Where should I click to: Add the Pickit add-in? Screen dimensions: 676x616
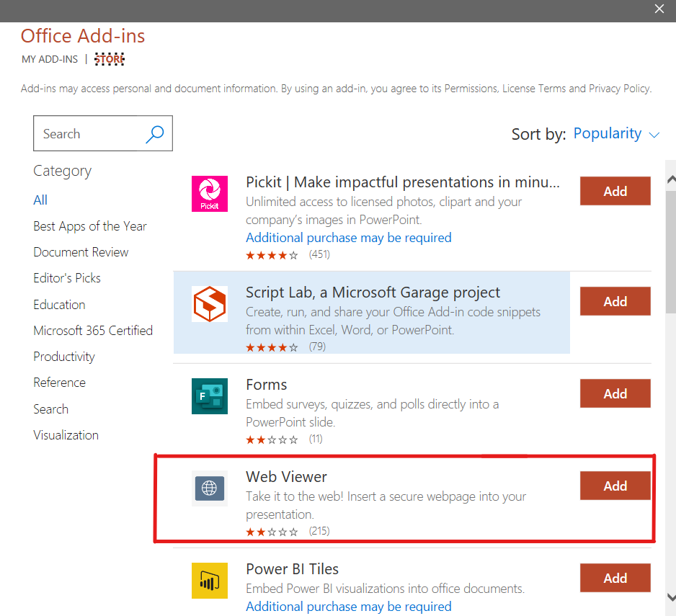coord(615,191)
